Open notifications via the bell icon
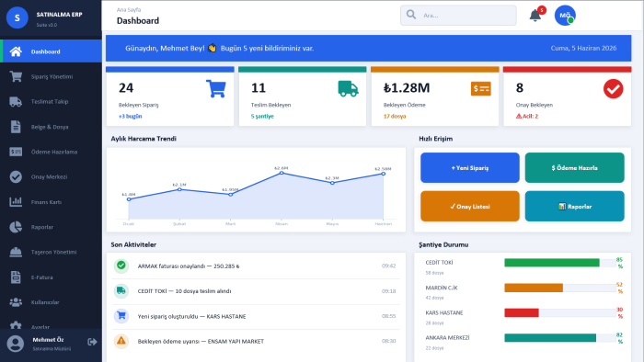This screenshot has height=362, width=644. pyautogui.click(x=535, y=16)
